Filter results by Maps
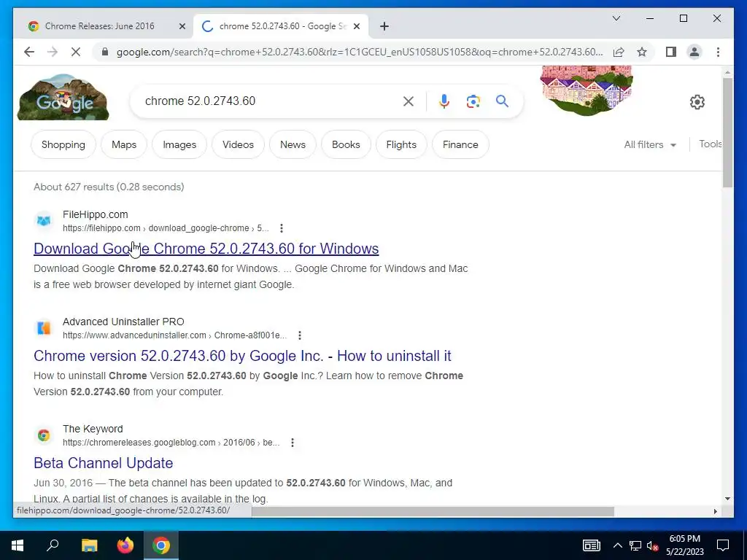The width and height of the screenshot is (747, 560). [124, 144]
